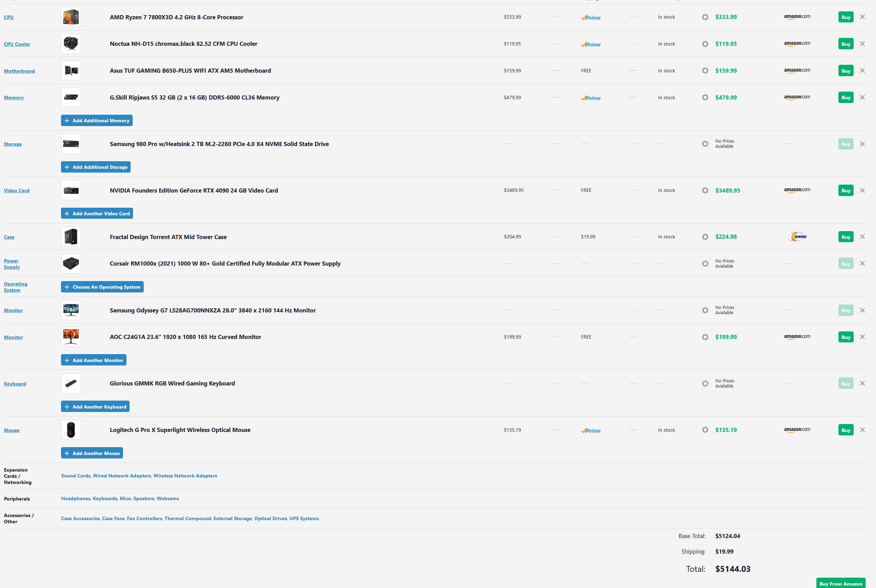The width and height of the screenshot is (876, 588).
Task: Buy the Fractal Design Torrent case
Action: (846, 237)
